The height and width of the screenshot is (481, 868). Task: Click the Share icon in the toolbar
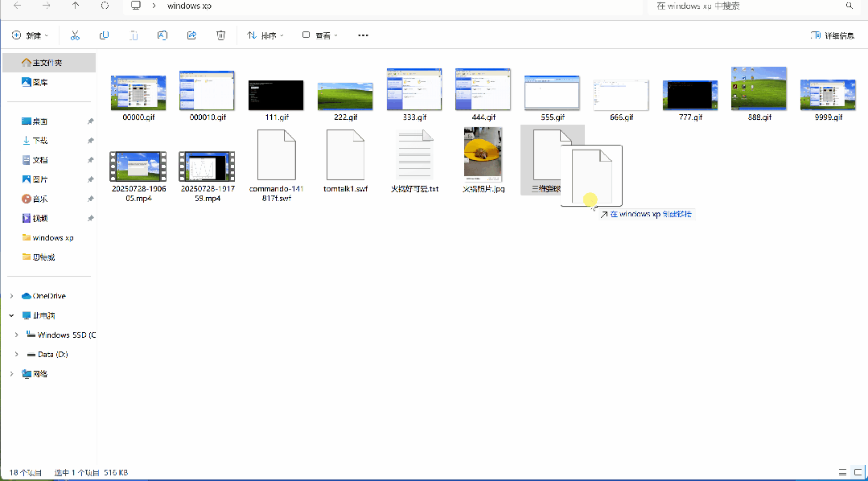tap(191, 35)
